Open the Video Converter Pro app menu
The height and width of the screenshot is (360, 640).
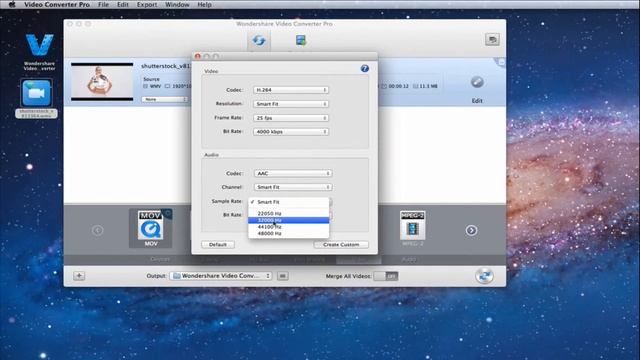[57, 4]
